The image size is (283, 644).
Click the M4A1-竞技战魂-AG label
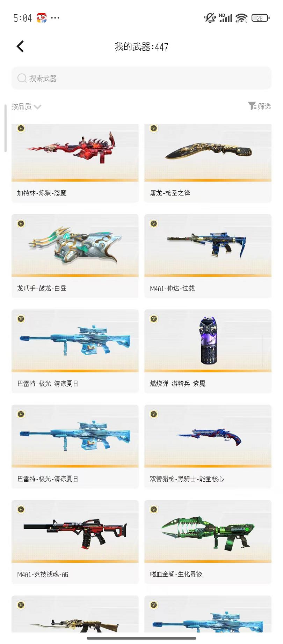point(43,574)
